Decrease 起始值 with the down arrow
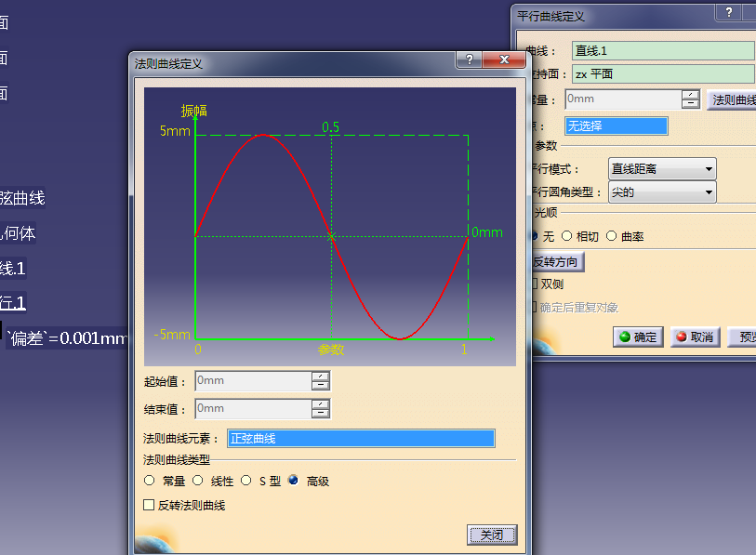Screen dimensions: 756x555 click(321, 386)
